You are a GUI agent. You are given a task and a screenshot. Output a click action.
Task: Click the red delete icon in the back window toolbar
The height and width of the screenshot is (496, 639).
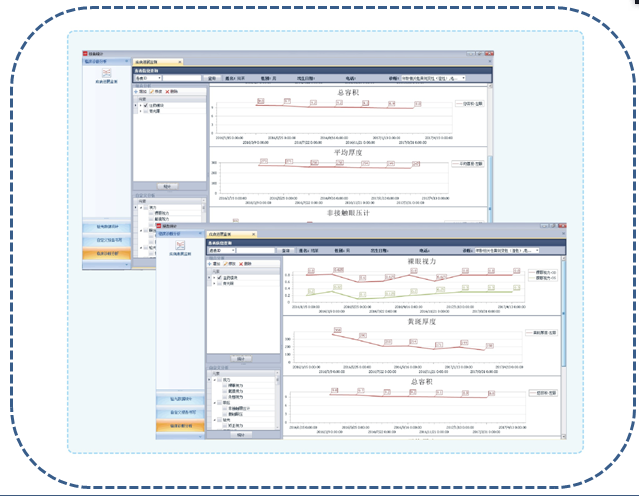(x=166, y=91)
